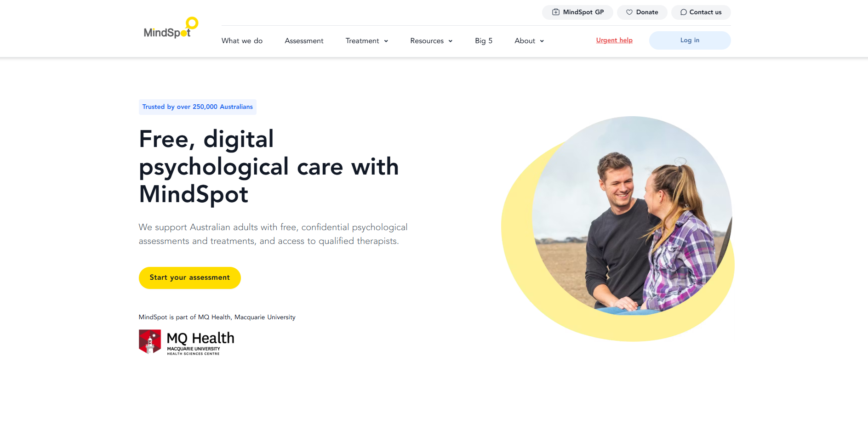Click Start your assessment button
Screen dimensions: 868x424
(190, 278)
